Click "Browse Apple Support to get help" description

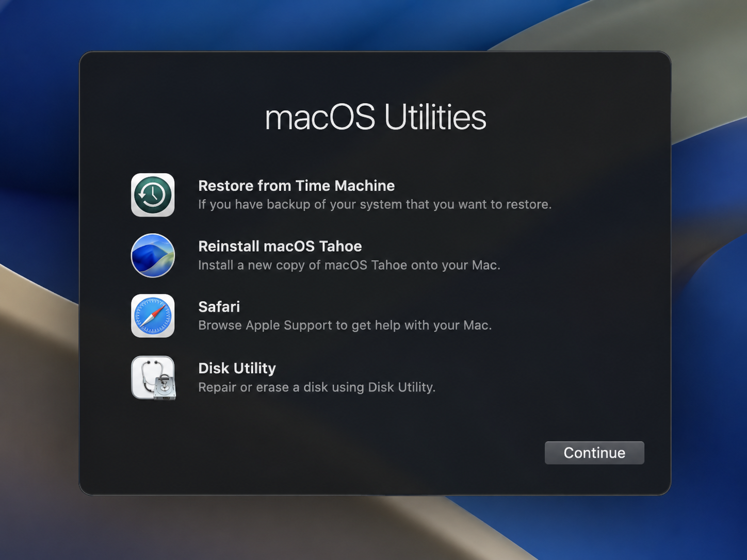pos(345,325)
